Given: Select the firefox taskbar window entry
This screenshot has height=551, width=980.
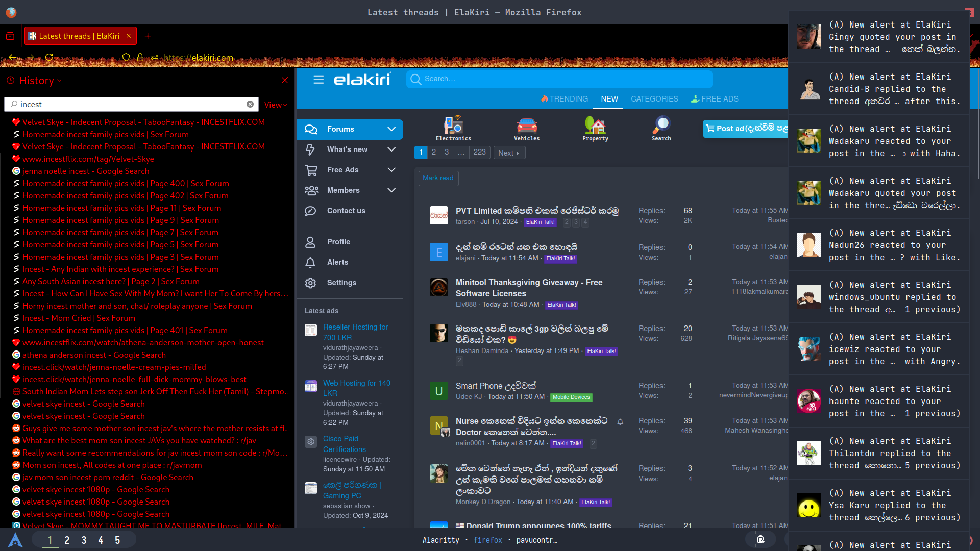Looking at the screenshot, I should pyautogui.click(x=487, y=540).
